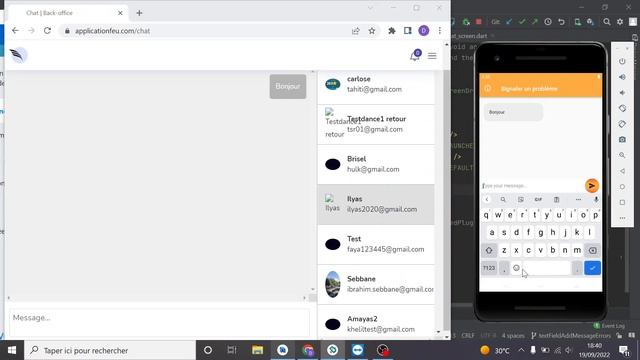Viewport: 640px width, 360px height.
Task: Tap the Bonjour bubble in back-office chat
Action: point(288,87)
